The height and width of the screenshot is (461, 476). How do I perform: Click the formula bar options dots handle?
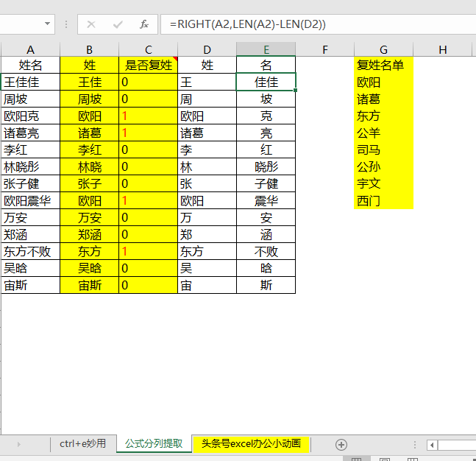click(66, 24)
